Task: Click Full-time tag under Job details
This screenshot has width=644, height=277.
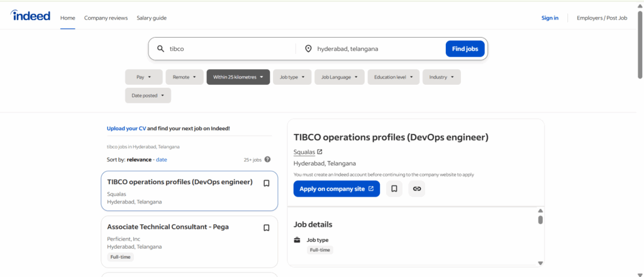Action: click(x=320, y=250)
